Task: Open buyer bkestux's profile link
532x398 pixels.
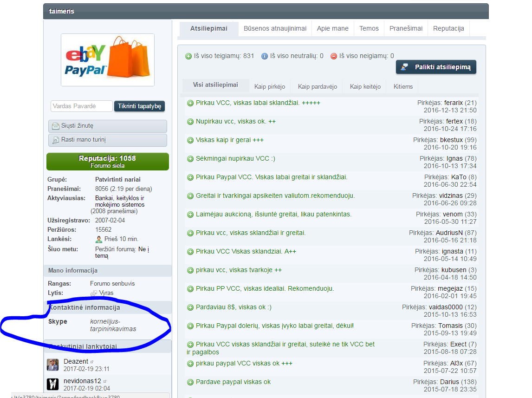Action: (x=451, y=140)
